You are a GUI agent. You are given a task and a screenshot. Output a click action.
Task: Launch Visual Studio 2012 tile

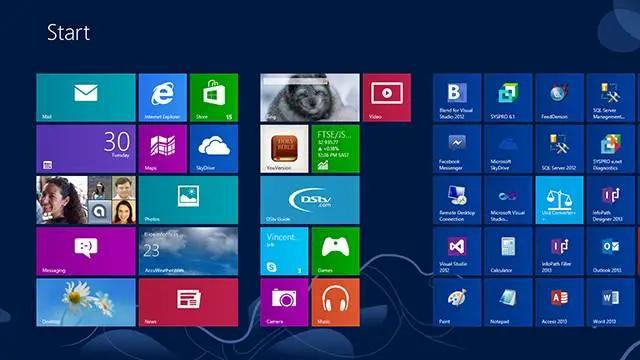(x=457, y=251)
